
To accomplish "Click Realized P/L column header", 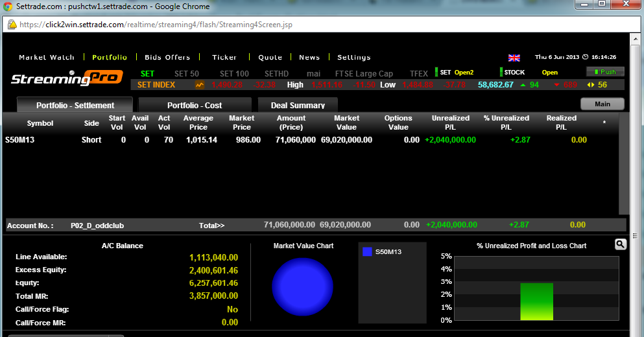I will tap(561, 122).
